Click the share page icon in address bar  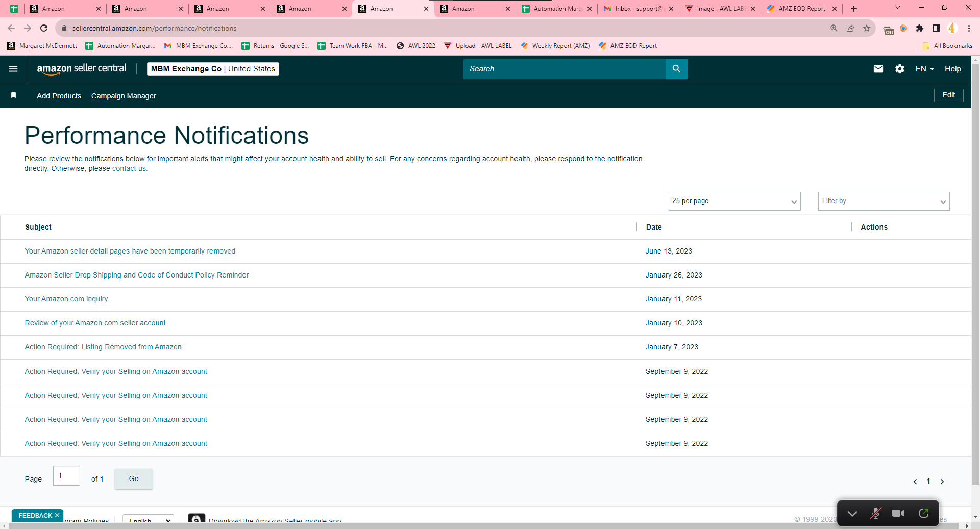850,28
